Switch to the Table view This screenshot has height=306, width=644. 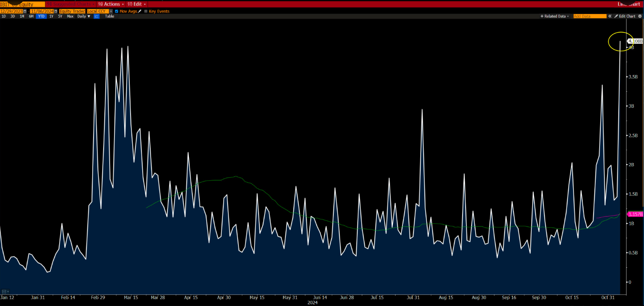pos(109,16)
